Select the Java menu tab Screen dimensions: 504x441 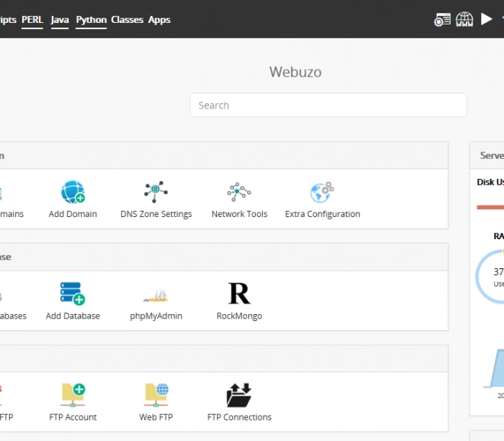[x=60, y=20]
